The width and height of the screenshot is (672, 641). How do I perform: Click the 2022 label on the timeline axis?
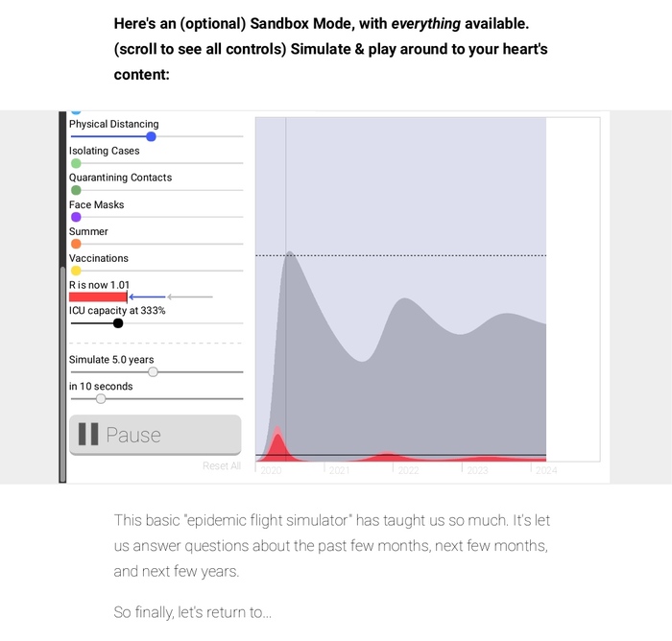pyautogui.click(x=408, y=471)
